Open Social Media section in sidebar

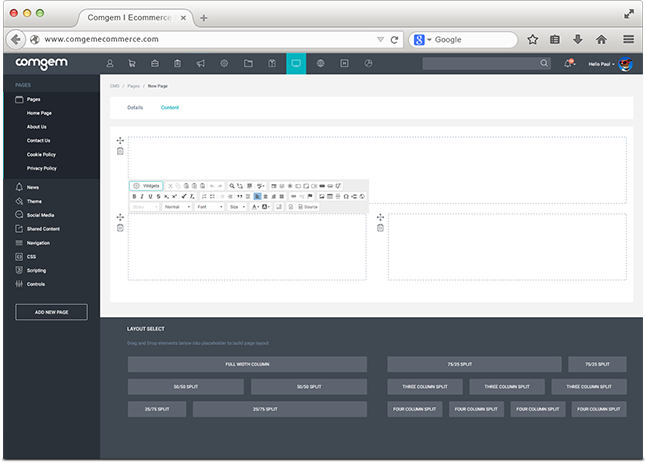(x=40, y=215)
